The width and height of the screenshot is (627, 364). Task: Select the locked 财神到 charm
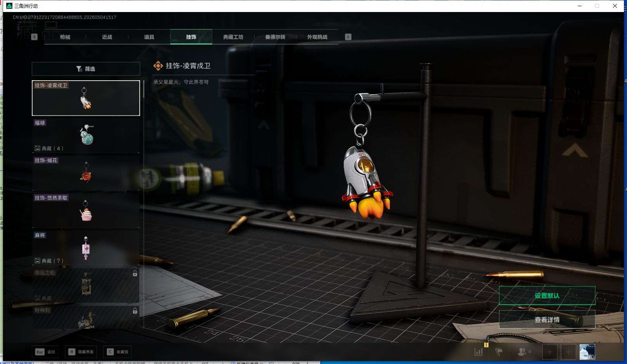pyautogui.click(x=86, y=317)
